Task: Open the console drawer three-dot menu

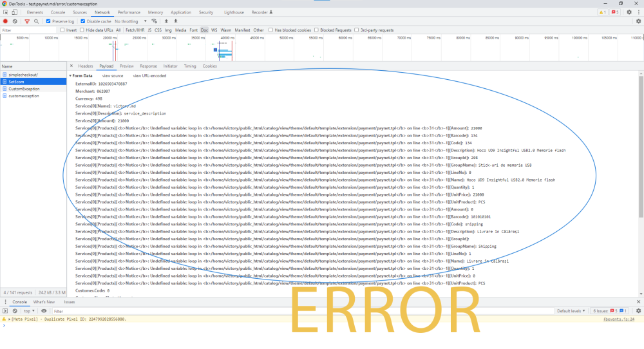Action: tap(5, 302)
